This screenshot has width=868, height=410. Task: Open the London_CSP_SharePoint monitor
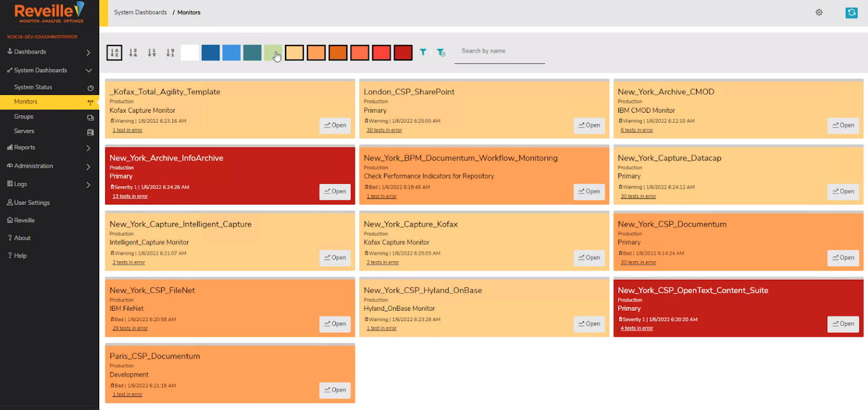pos(589,125)
